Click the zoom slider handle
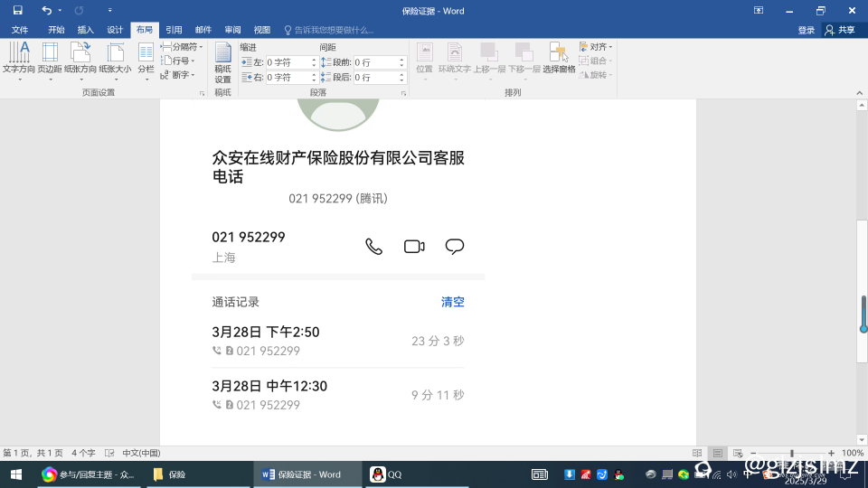Image resolution: width=868 pixels, height=488 pixels. pyautogui.click(x=792, y=453)
